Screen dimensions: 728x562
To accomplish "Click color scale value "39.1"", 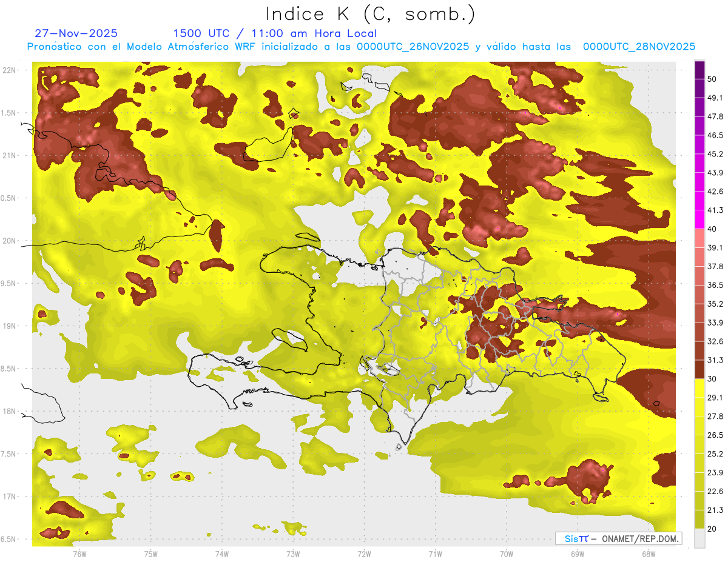I will click(715, 248).
